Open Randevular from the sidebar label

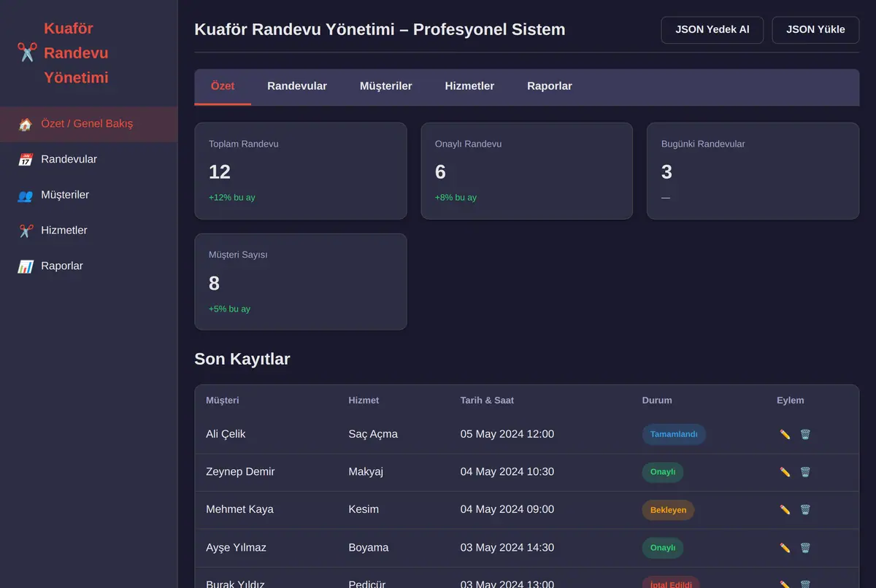69,159
